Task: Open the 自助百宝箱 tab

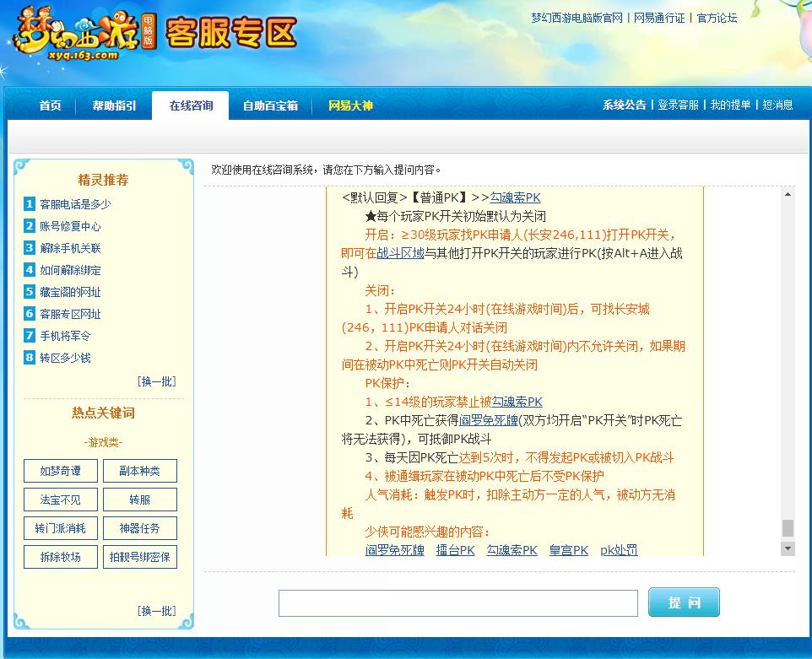Action: (269, 106)
